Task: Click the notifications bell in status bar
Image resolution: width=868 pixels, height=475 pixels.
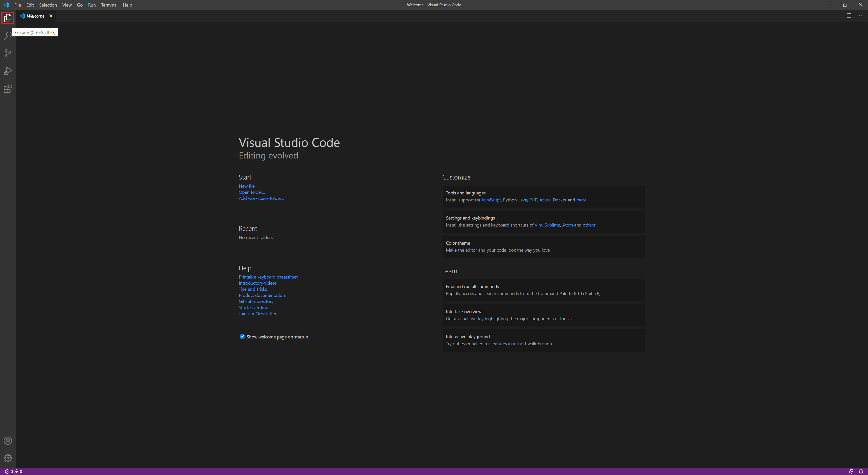Action: (861, 471)
